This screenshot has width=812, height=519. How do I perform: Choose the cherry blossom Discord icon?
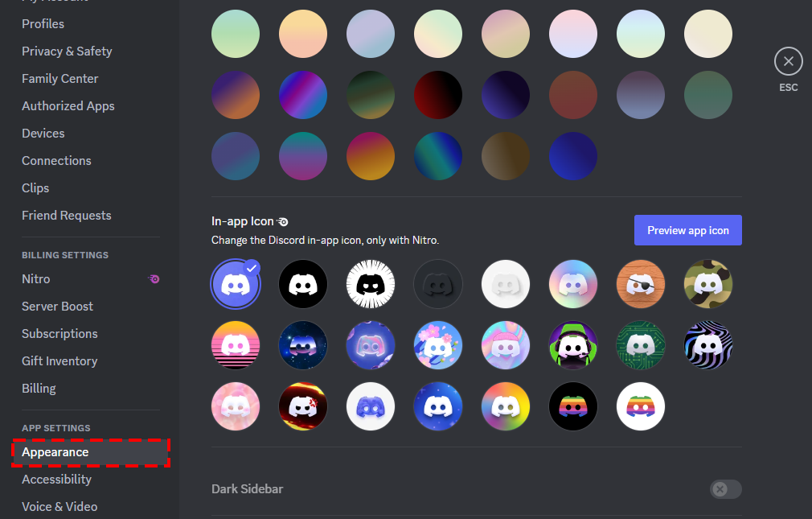(438, 344)
